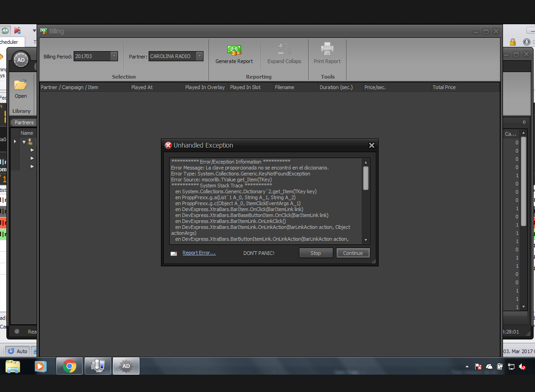535x392 pixels.
Task: Open the Library folder icon
Action: click(21, 85)
